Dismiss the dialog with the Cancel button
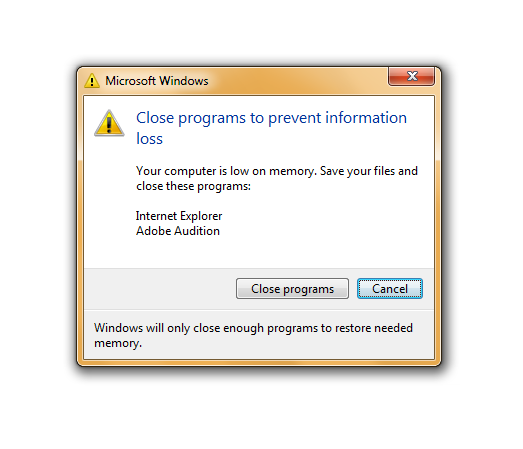This screenshot has height=449, width=523. (x=390, y=289)
